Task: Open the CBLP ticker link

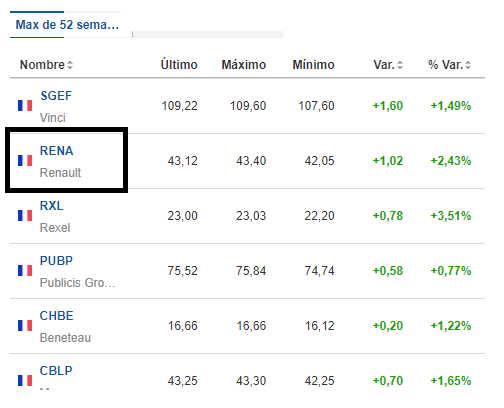Action: pyautogui.click(x=56, y=371)
